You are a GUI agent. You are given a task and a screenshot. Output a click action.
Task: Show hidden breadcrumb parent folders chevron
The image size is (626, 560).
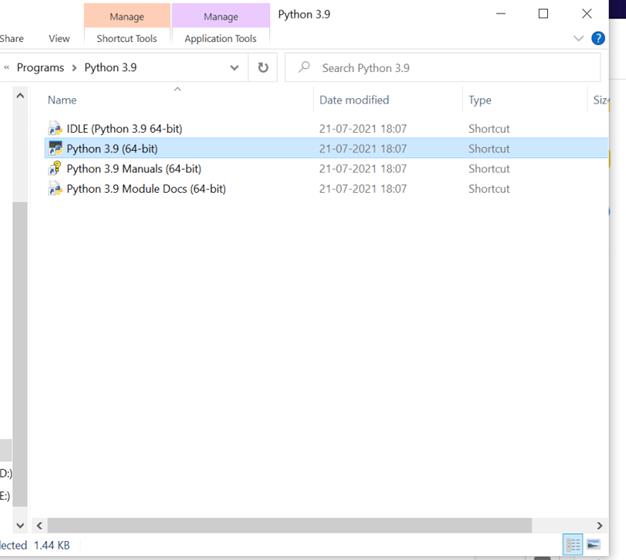click(x=6, y=67)
